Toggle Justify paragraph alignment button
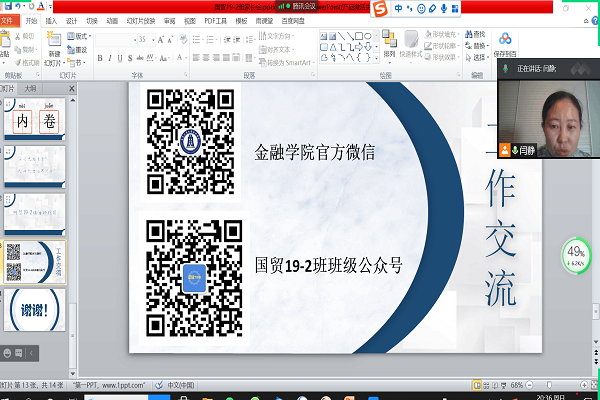This screenshot has width=600, height=400. [226, 58]
